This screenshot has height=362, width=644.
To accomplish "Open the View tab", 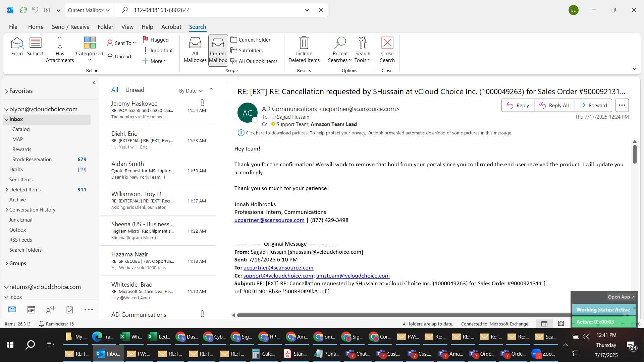I will (x=127, y=27).
